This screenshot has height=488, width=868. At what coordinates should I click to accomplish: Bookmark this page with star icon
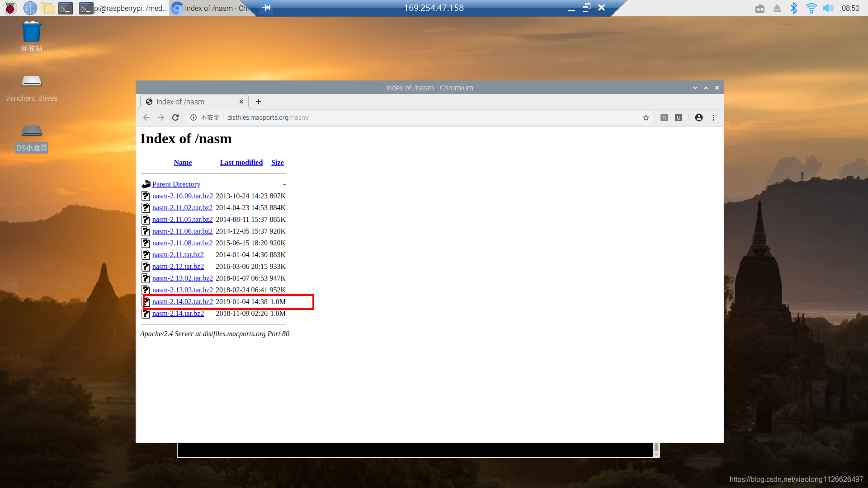646,117
